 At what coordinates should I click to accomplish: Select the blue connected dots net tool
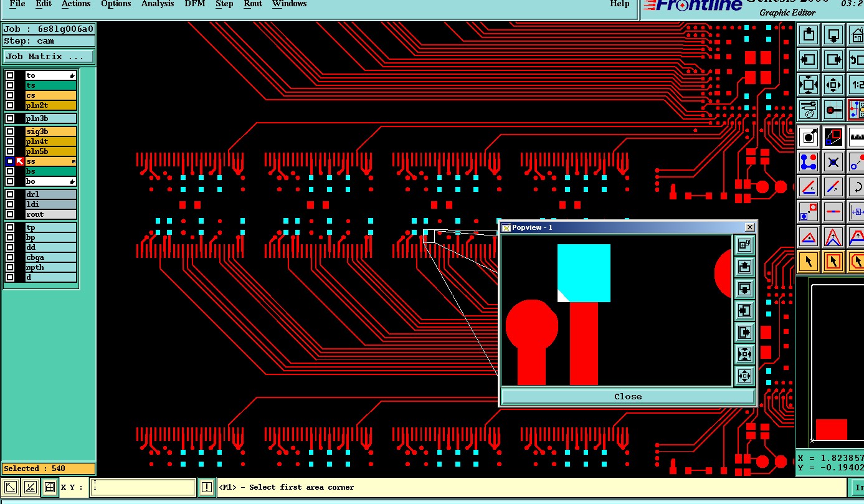[x=809, y=162]
